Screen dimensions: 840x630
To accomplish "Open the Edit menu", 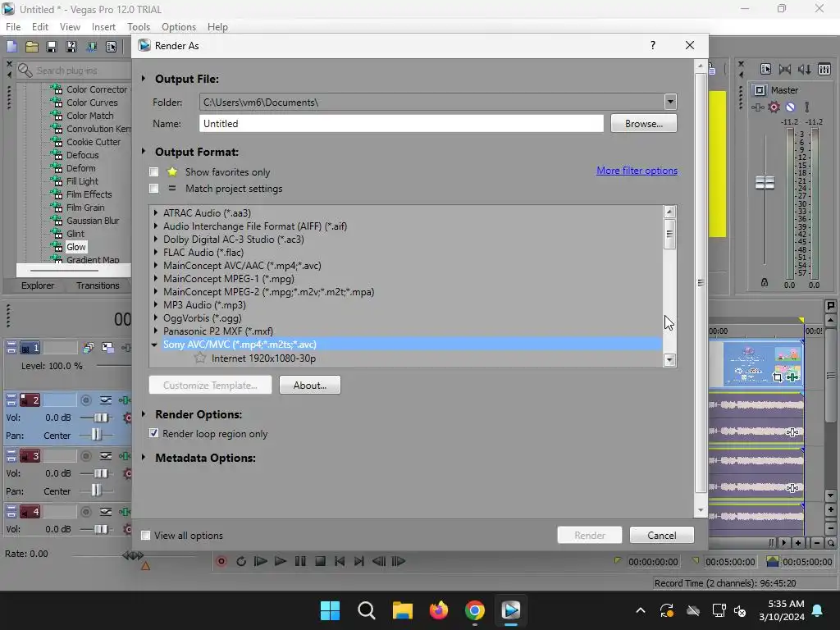I will tap(39, 27).
